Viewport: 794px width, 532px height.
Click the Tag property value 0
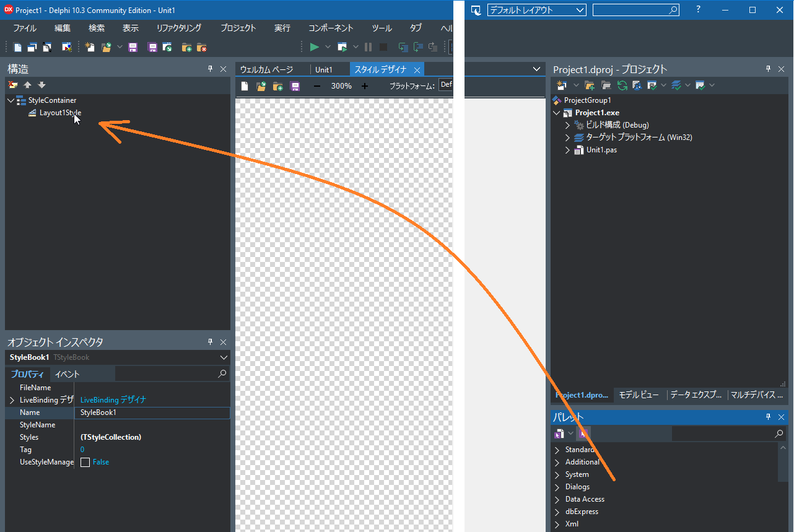[82, 450]
